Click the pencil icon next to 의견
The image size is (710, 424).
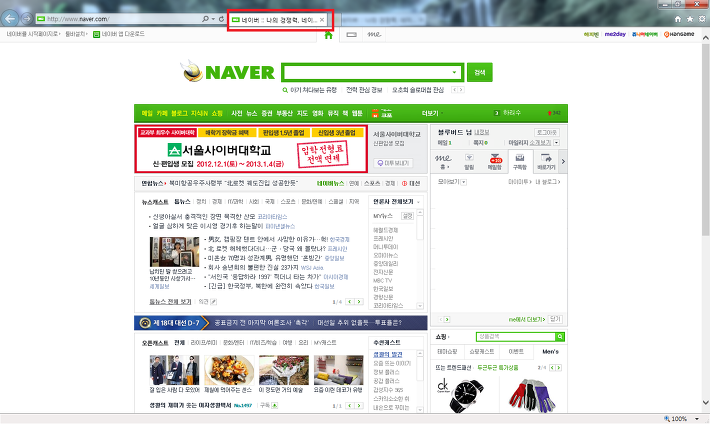pyautogui.click(x=213, y=302)
